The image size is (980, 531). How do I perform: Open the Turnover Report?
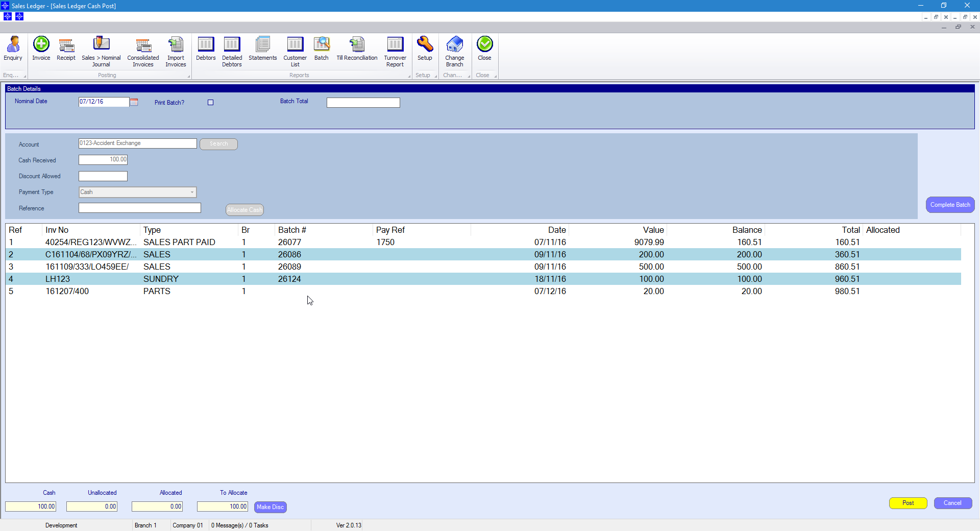(x=395, y=52)
